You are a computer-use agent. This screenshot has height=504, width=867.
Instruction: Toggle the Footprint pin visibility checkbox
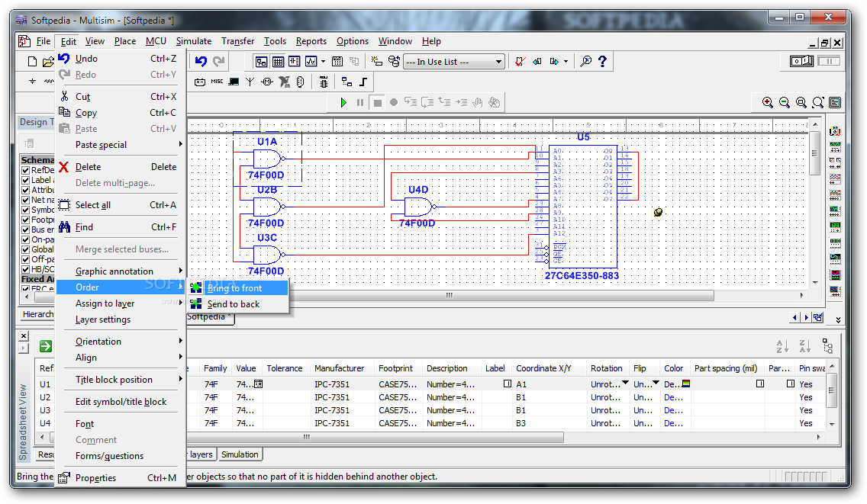point(25,220)
